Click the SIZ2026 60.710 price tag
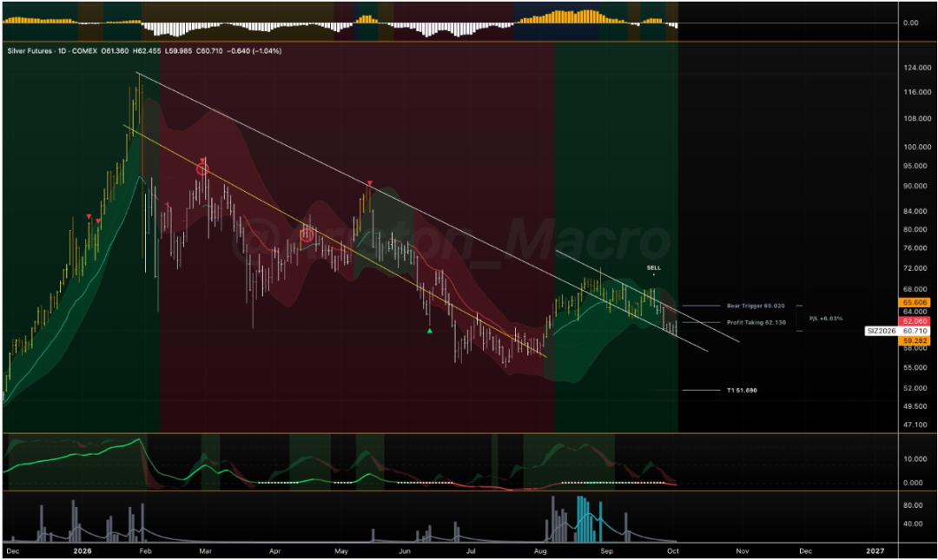 897,331
